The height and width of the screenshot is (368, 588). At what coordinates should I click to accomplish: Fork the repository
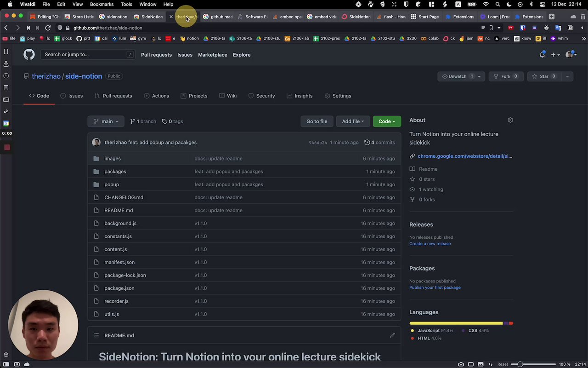coord(506,76)
